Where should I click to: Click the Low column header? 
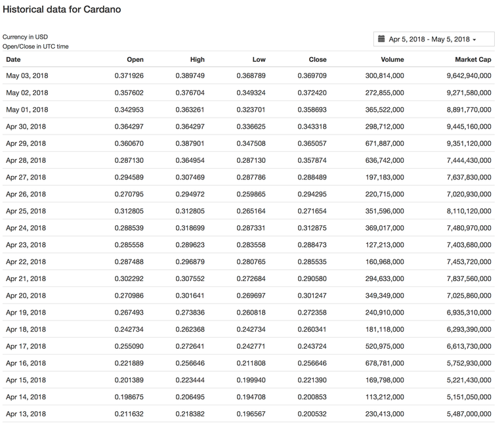(259, 60)
